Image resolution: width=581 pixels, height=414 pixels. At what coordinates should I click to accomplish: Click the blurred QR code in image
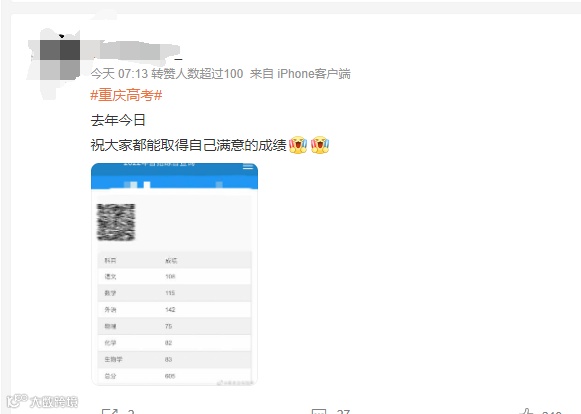coord(116,222)
